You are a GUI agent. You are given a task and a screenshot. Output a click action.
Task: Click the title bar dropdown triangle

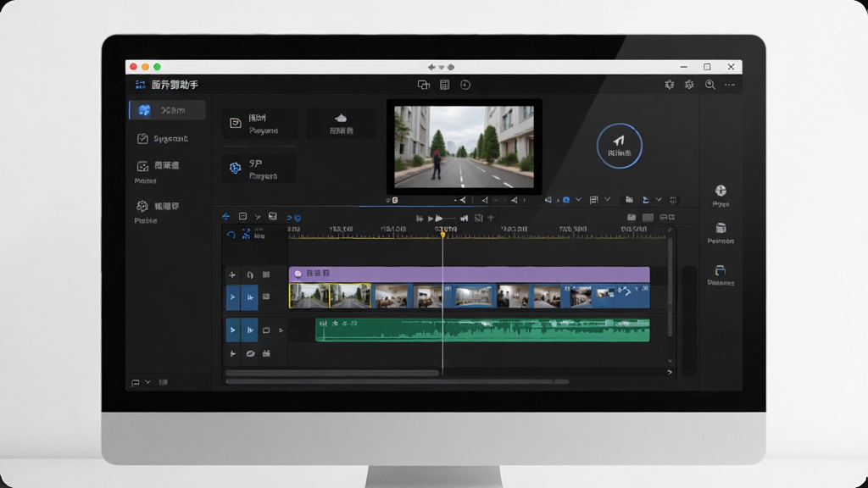[x=442, y=68]
